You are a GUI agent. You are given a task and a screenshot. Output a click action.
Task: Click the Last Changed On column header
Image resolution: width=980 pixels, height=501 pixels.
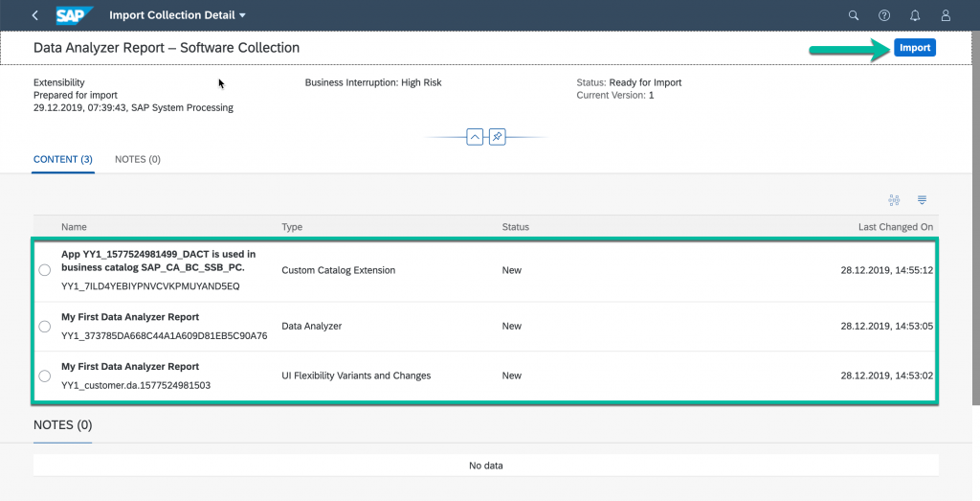(895, 227)
